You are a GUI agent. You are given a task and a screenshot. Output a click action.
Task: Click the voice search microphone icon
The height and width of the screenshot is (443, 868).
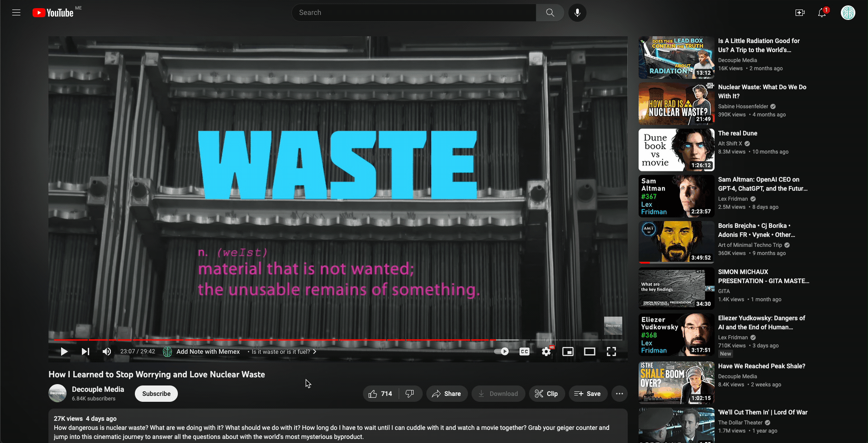577,13
